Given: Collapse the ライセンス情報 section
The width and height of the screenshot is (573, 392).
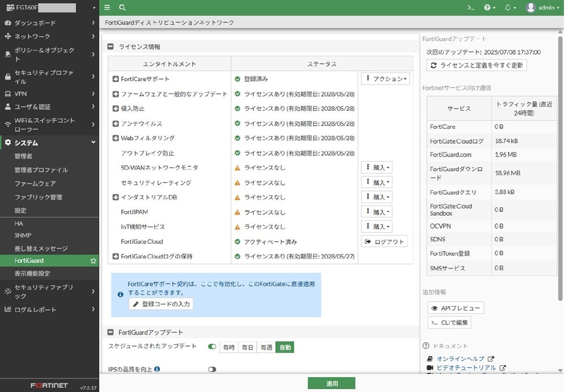Looking at the screenshot, I should (x=110, y=47).
